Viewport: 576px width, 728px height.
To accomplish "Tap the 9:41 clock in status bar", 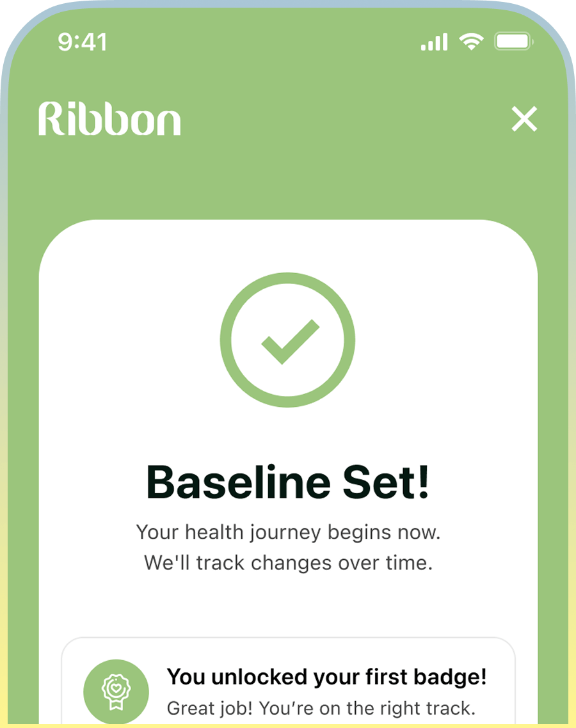I will tap(83, 42).
